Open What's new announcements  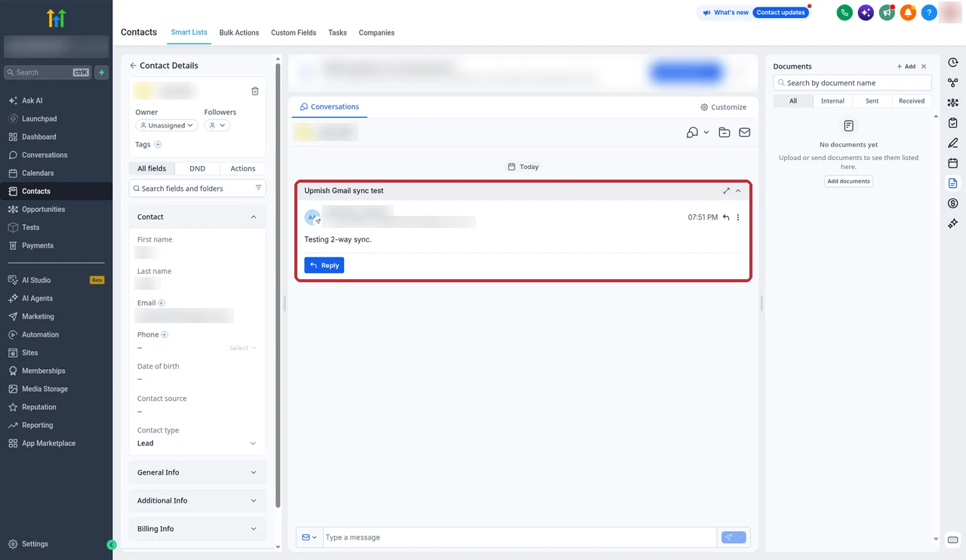725,13
